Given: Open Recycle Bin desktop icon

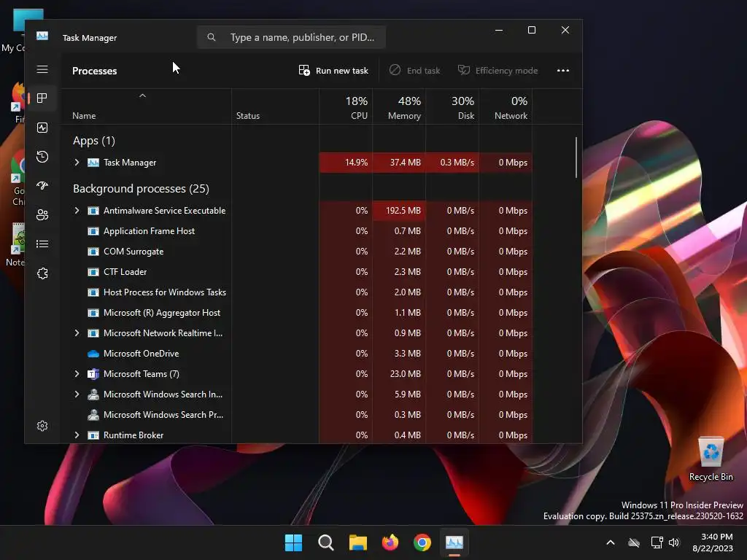Looking at the screenshot, I should click(711, 459).
